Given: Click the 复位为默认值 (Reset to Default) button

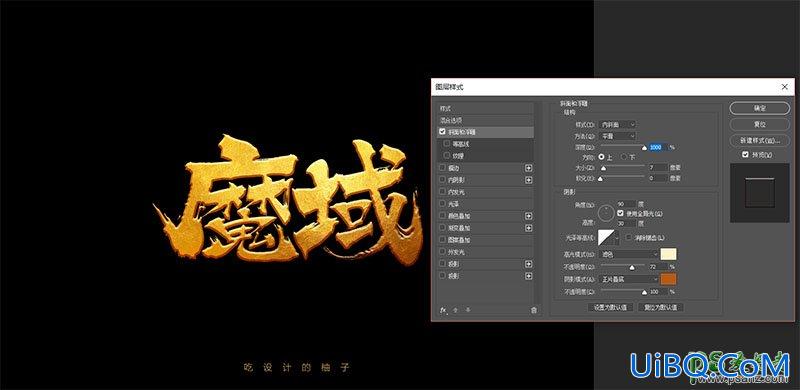Looking at the screenshot, I should [x=660, y=307].
